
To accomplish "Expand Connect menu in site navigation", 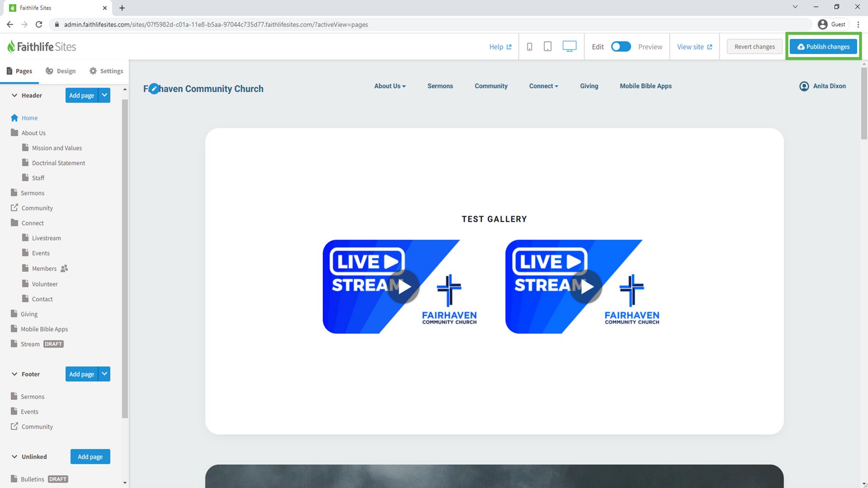I will click(x=543, y=86).
